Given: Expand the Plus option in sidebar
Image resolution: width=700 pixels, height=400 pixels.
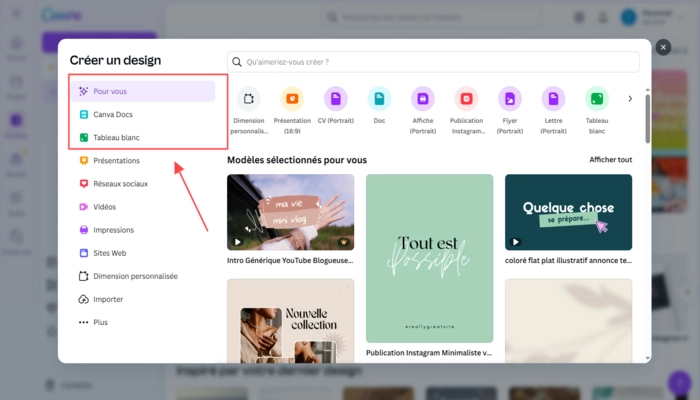Looking at the screenshot, I should point(143,322).
